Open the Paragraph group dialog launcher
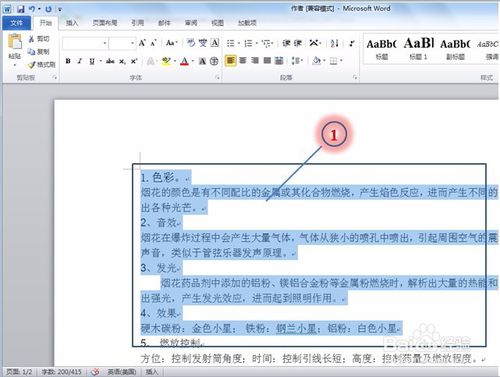This screenshot has width=500, height=377. coord(355,78)
